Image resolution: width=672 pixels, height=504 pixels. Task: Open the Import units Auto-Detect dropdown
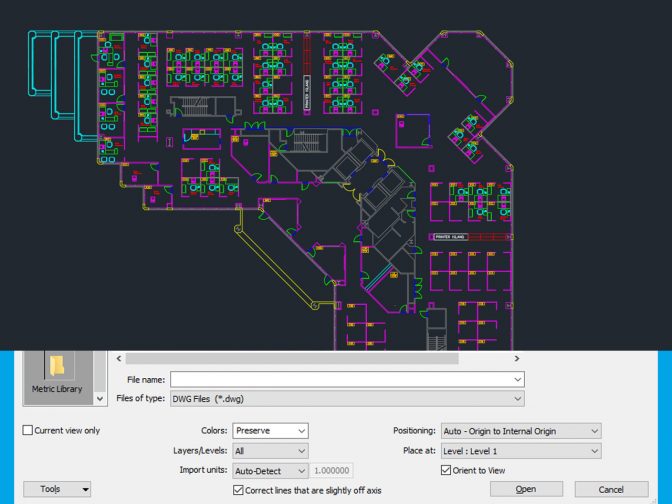[270, 471]
